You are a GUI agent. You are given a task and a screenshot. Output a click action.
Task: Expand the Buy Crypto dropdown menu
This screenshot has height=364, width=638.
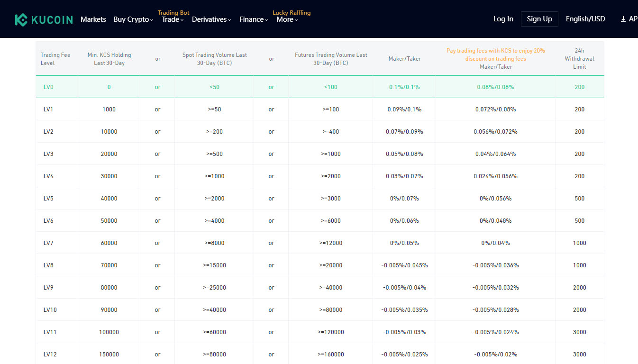click(x=133, y=19)
